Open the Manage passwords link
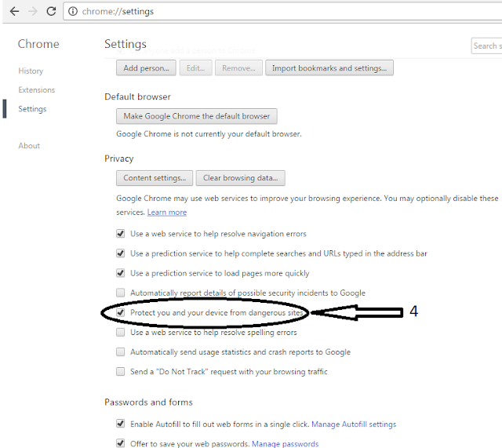The width and height of the screenshot is (502, 448). pyautogui.click(x=286, y=444)
